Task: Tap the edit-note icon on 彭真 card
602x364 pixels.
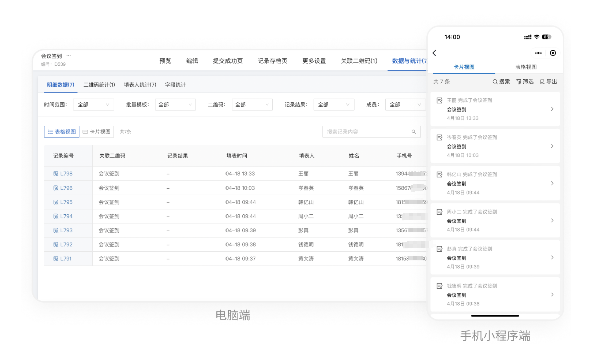Action: click(440, 249)
